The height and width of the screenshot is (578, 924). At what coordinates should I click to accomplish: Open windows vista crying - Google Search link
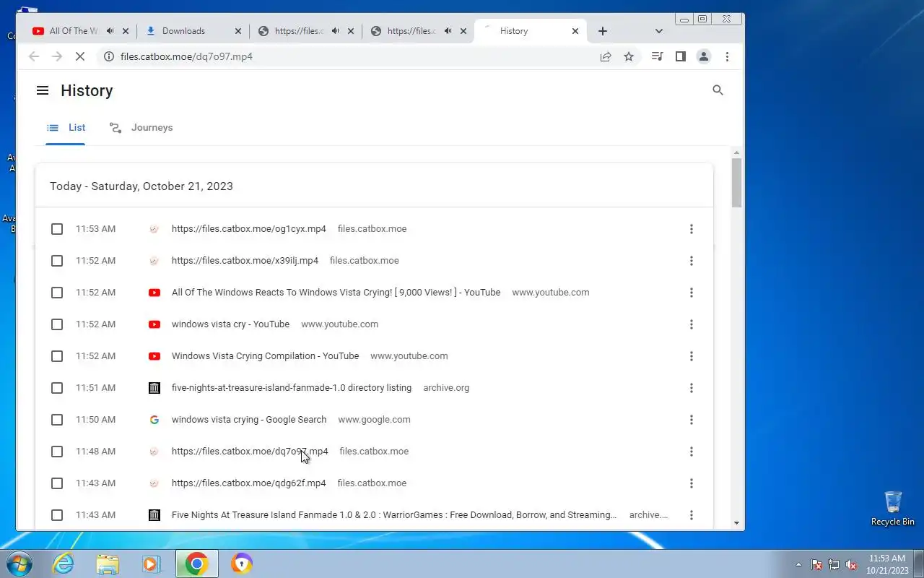click(x=249, y=420)
